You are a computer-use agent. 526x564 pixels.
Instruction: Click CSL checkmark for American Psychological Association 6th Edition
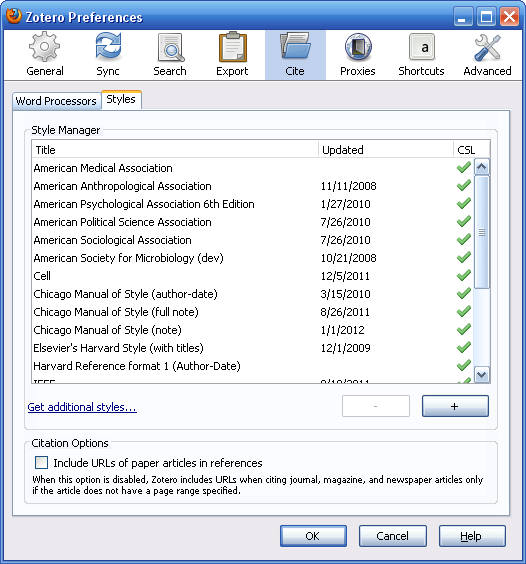pos(463,203)
